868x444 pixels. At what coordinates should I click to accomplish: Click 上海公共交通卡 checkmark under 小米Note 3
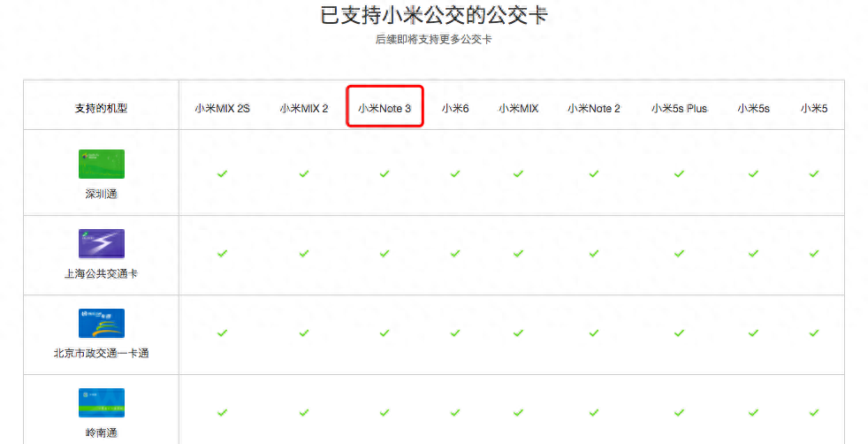385,254
